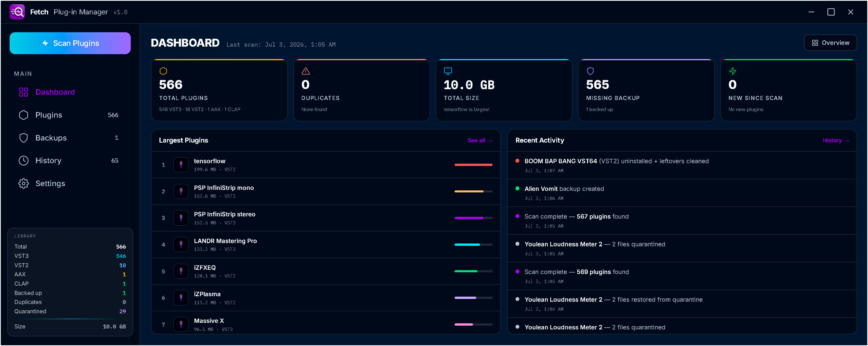Image resolution: width=868 pixels, height=346 pixels.
Task: Click the 566 Total Plugins number
Action: 171,84
